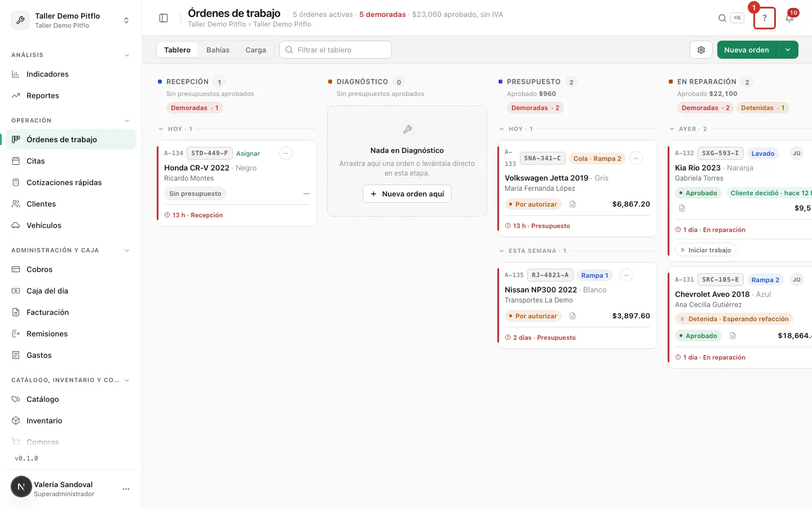Collapse the ADMINISTRACIÓN Y CAJA section
The image size is (812, 508).
pos(127,251)
